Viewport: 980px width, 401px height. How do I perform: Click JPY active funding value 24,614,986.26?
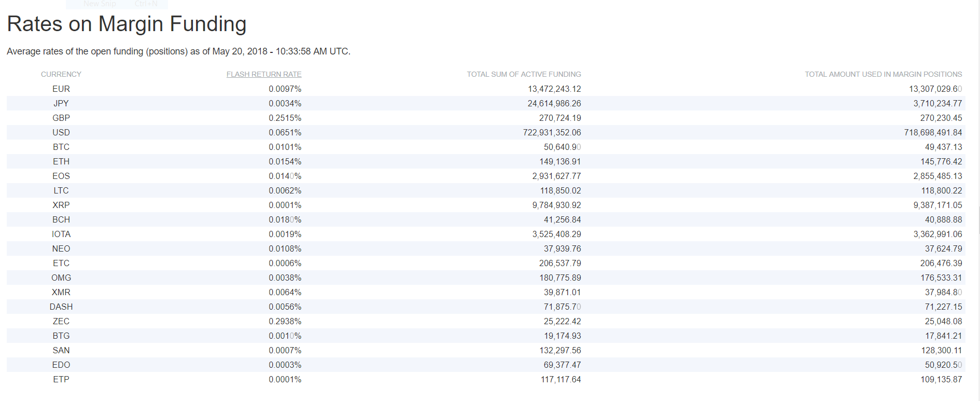pos(554,103)
